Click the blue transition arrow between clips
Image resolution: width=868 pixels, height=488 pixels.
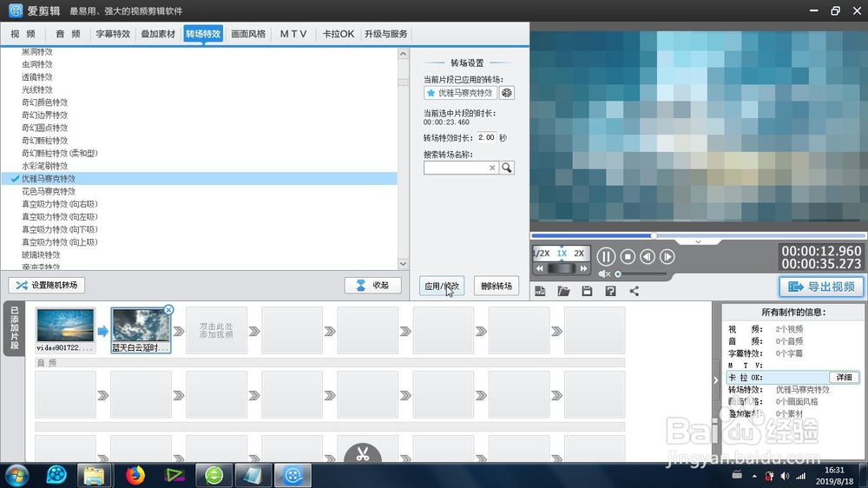[x=103, y=331]
